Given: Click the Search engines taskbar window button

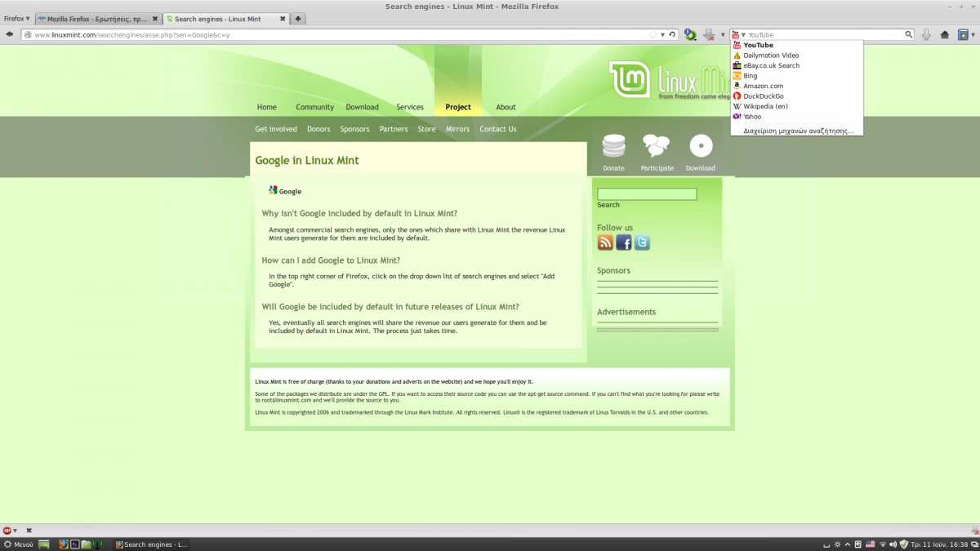Looking at the screenshot, I should coord(153,544).
